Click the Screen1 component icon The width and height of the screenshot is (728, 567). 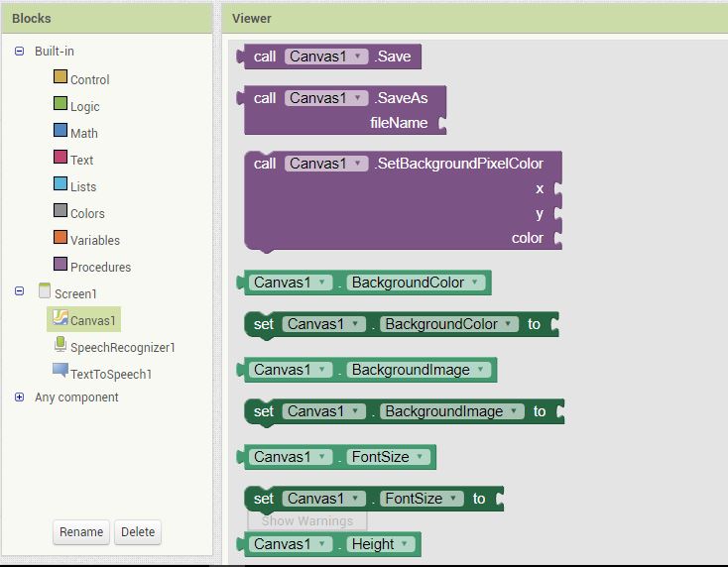tap(45, 290)
